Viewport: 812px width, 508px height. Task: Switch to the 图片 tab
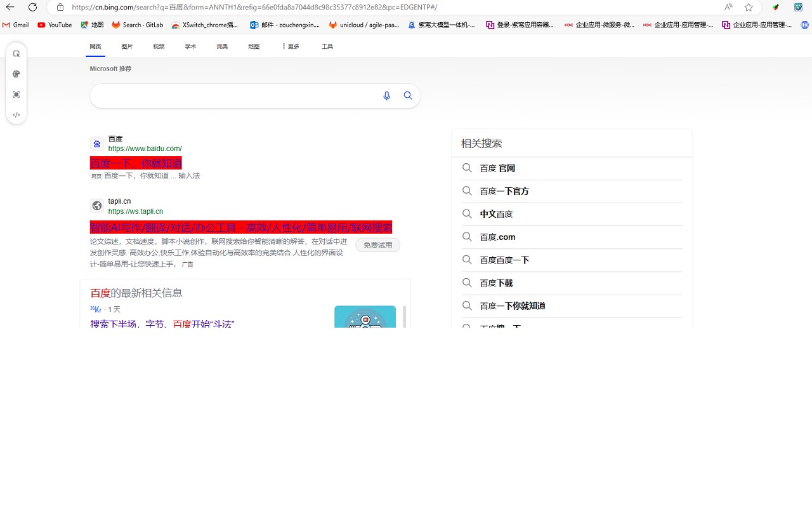coord(127,46)
